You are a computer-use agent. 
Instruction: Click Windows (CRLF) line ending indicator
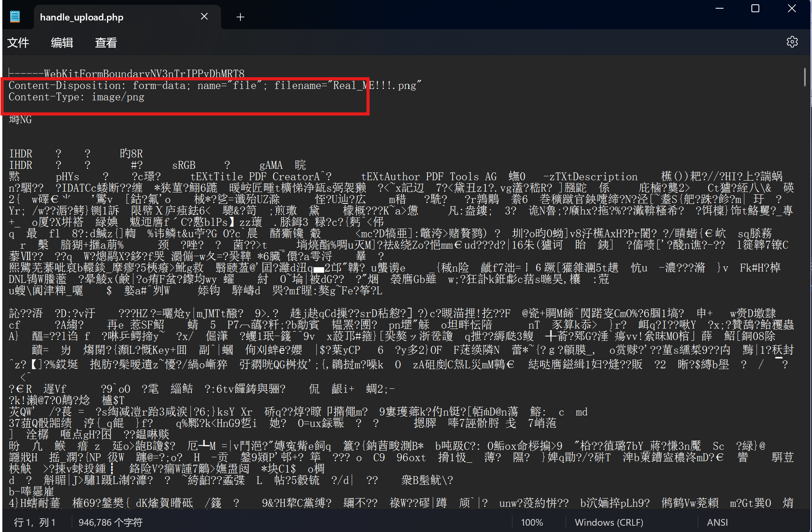click(x=609, y=522)
